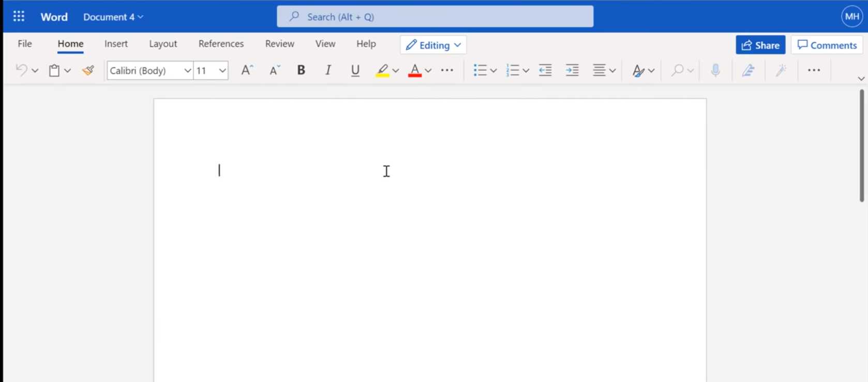This screenshot has width=868, height=382.
Task: Open the app launcher grid
Action: click(19, 17)
